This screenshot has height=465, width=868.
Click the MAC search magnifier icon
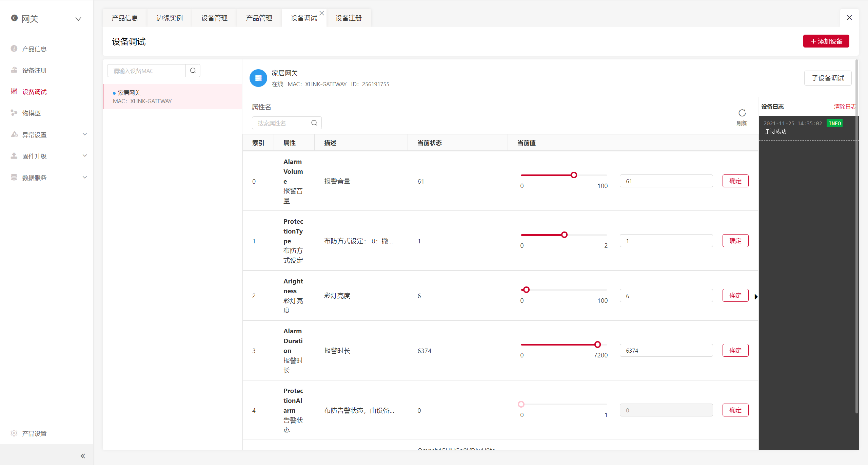[193, 71]
